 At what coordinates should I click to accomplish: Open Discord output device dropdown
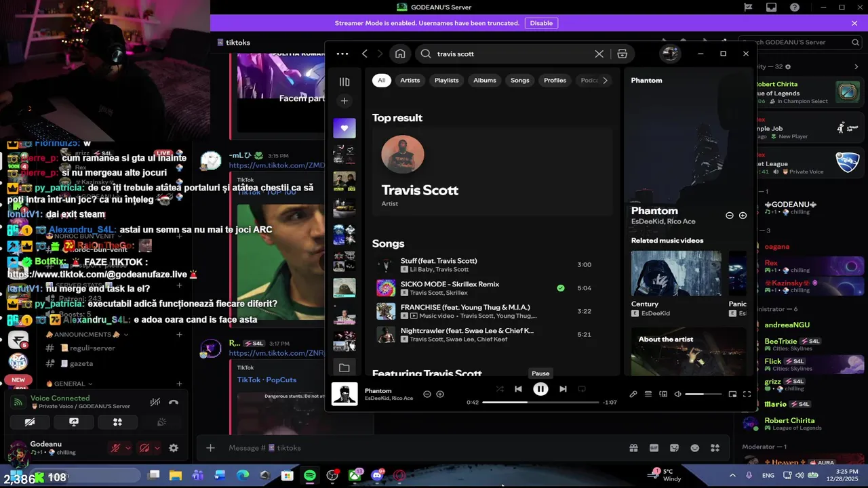coord(157,448)
